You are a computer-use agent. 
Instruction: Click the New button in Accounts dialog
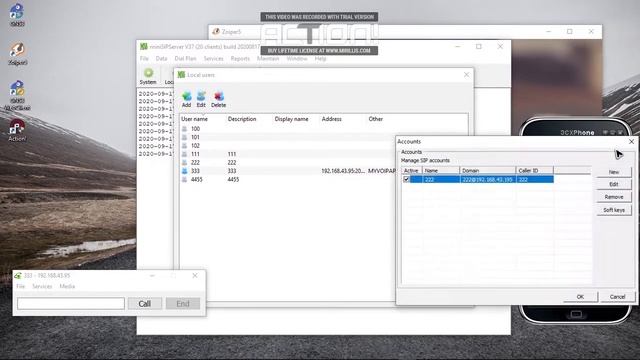tap(614, 172)
